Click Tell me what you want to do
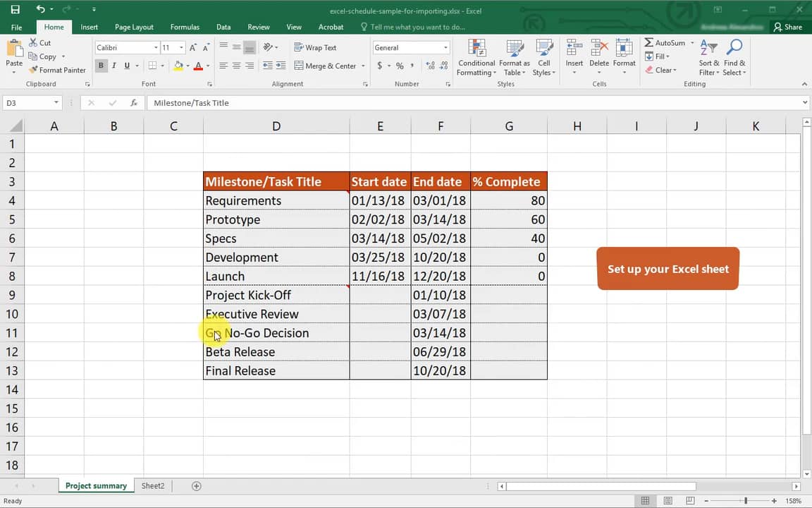This screenshot has height=508, width=812. tap(413, 27)
